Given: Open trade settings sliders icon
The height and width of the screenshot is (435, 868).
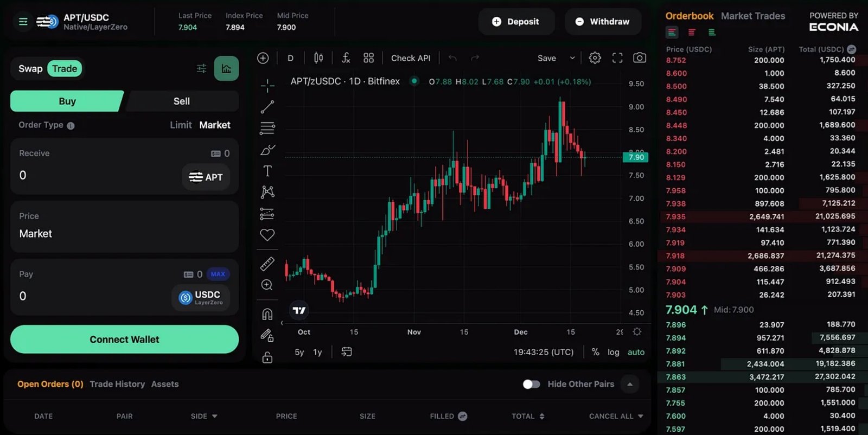Looking at the screenshot, I should (x=201, y=68).
